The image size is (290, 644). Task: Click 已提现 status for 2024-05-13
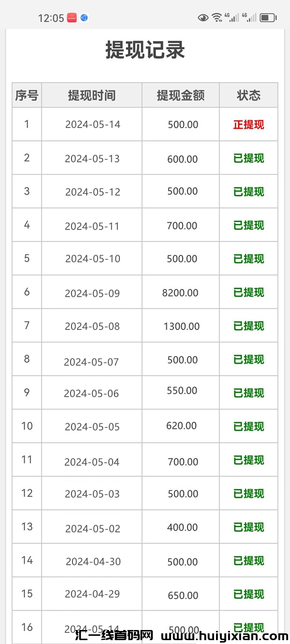tap(248, 158)
